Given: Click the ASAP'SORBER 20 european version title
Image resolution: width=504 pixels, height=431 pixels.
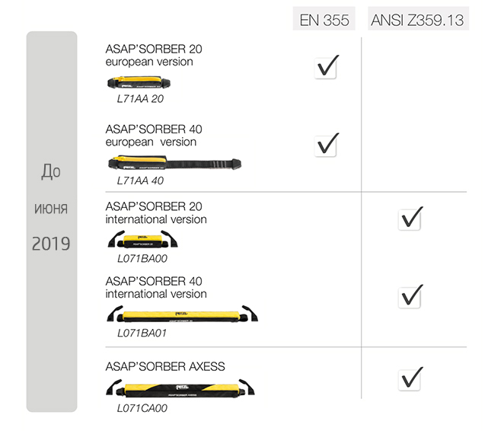Looking at the screenshot, I should [154, 55].
